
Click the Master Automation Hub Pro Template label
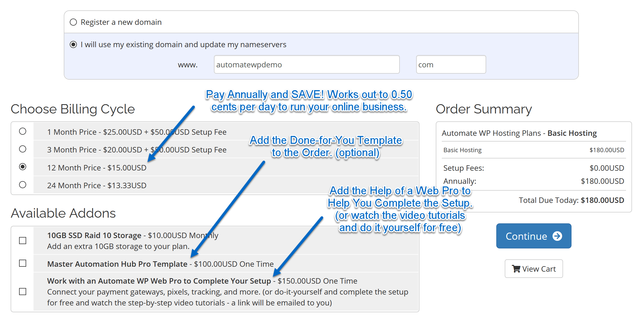click(117, 264)
